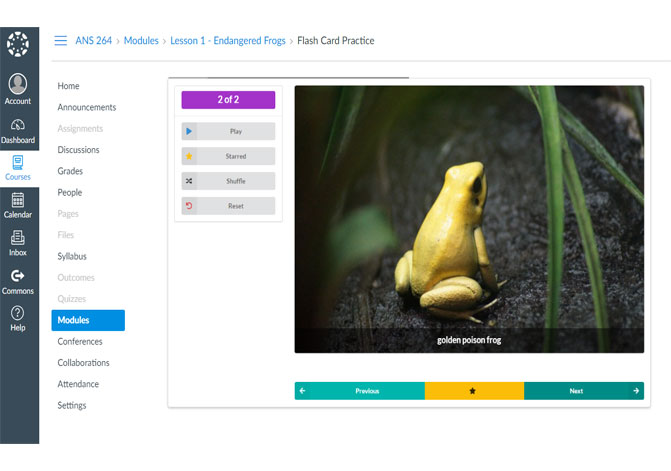The image size is (671, 471).
Task: Open Syllabus in course menu
Action: click(x=72, y=256)
